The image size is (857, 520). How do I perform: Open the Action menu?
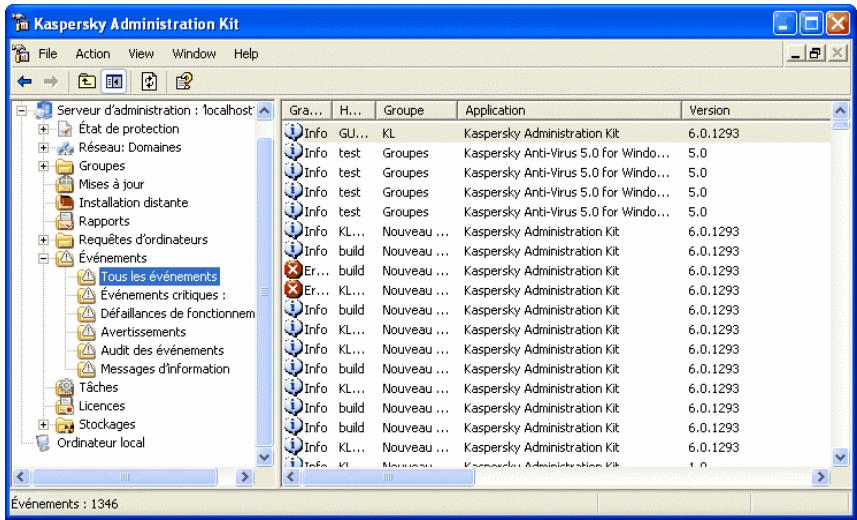coord(93,54)
